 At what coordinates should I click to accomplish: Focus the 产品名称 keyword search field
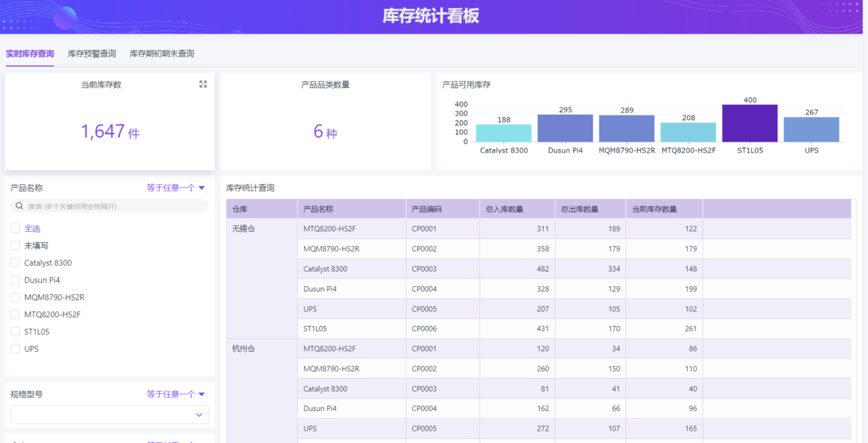(x=109, y=207)
